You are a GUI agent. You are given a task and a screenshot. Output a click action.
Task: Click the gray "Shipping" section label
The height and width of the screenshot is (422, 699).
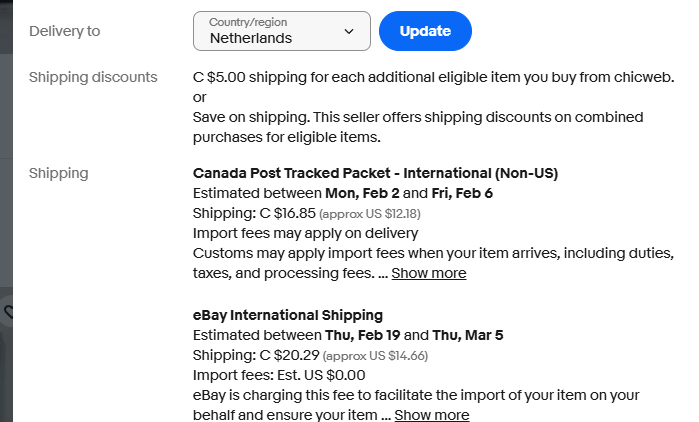[59, 173]
